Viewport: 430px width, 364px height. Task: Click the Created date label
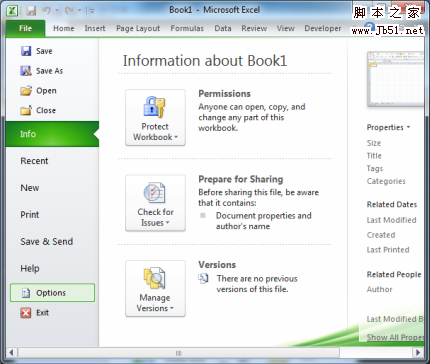(381, 235)
